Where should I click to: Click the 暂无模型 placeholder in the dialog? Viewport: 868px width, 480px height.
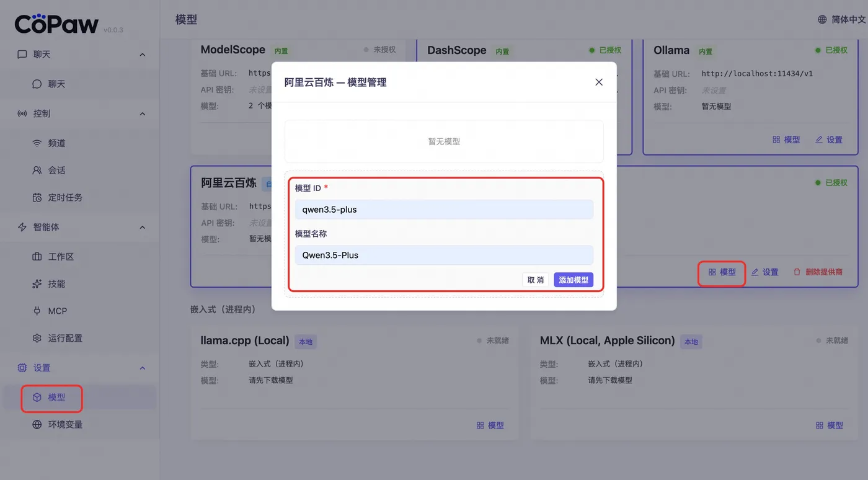tap(444, 141)
